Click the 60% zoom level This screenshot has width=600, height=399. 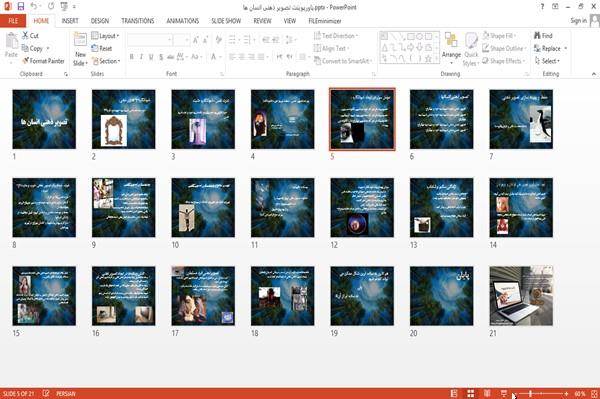pyautogui.click(x=580, y=394)
